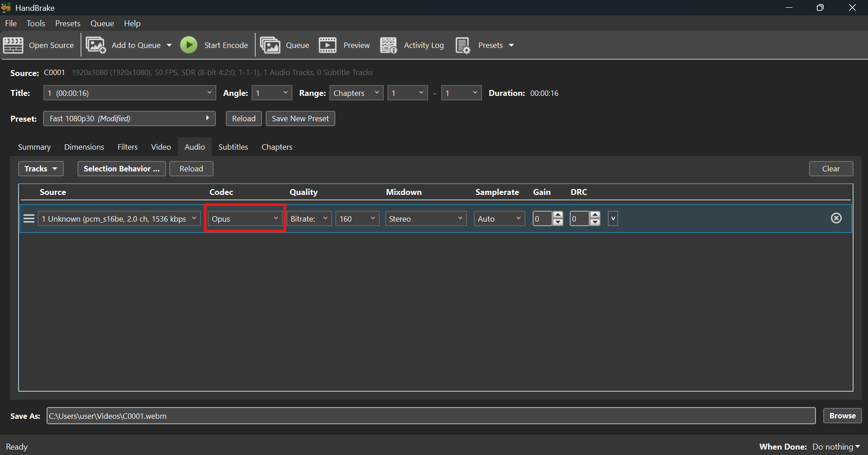Open the Presets menu in menu bar
This screenshot has width=868, height=455.
click(68, 24)
